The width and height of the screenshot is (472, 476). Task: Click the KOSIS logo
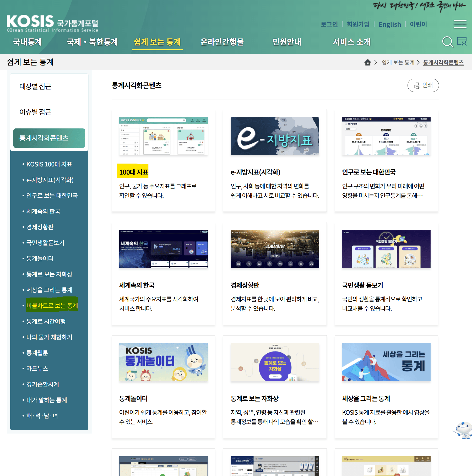point(52,24)
